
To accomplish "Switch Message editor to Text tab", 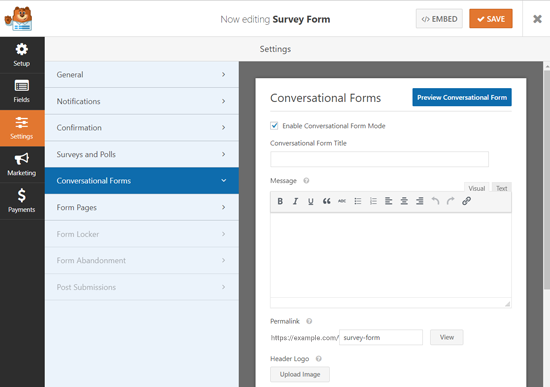I will [x=502, y=188].
